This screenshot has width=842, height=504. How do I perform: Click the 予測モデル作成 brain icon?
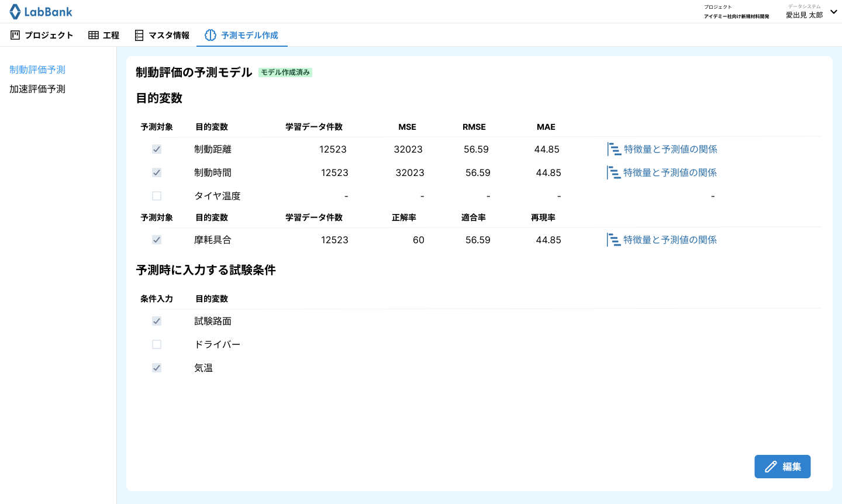point(210,35)
